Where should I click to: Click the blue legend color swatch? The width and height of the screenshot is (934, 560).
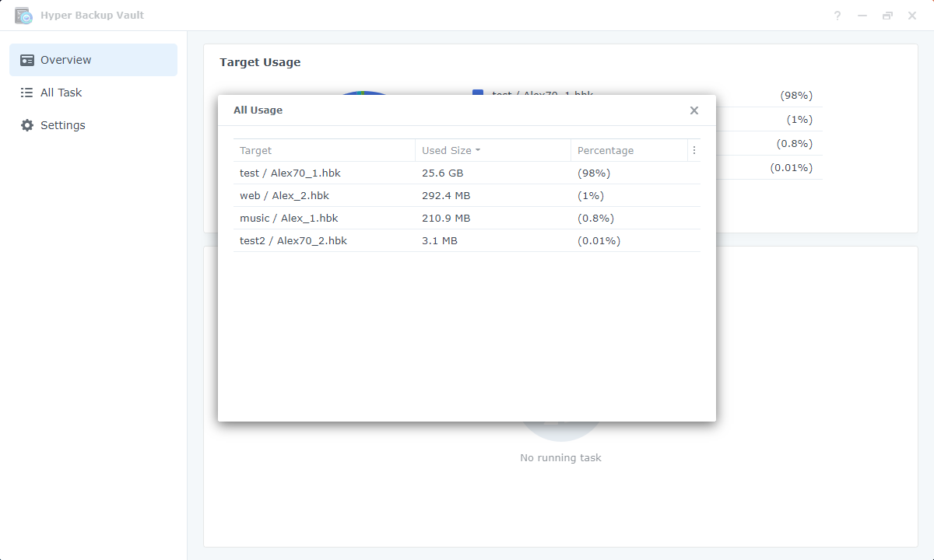[x=478, y=93]
